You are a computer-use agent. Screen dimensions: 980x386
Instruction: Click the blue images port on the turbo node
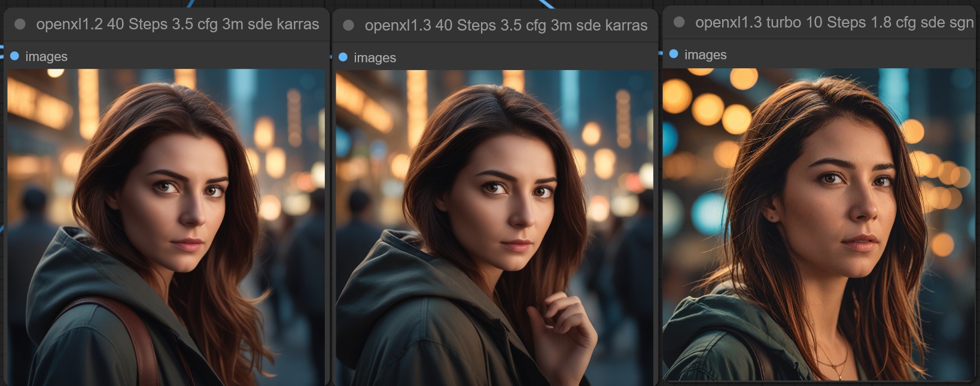674,54
